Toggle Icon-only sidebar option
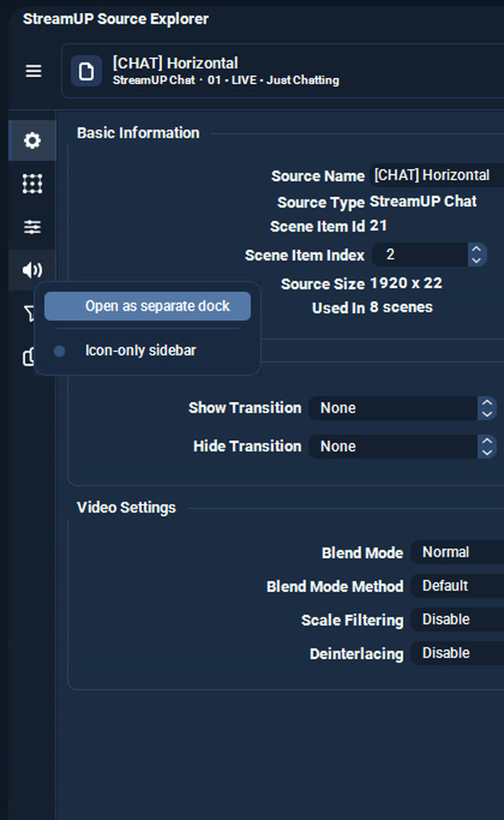 point(147,350)
